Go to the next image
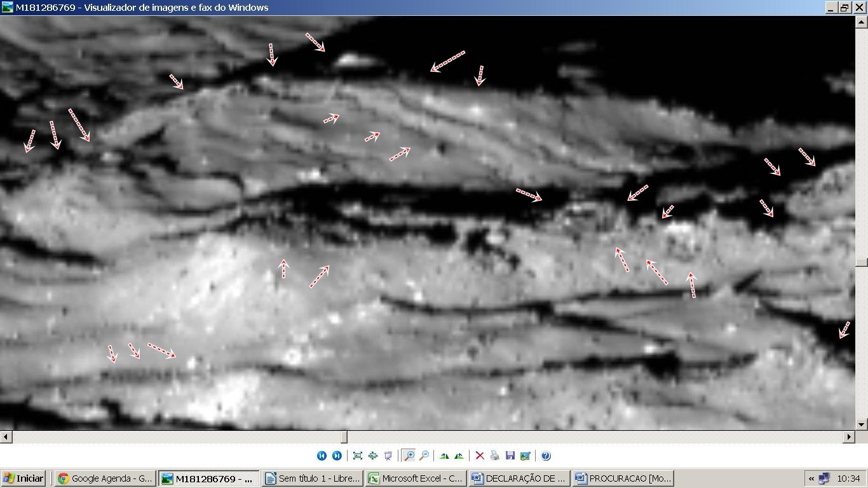Image resolution: width=868 pixels, height=488 pixels. [337, 456]
